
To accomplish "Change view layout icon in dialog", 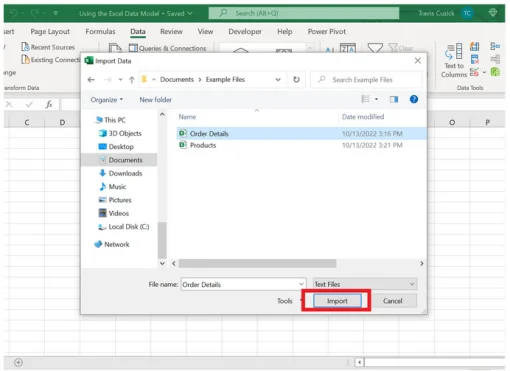I will [365, 99].
